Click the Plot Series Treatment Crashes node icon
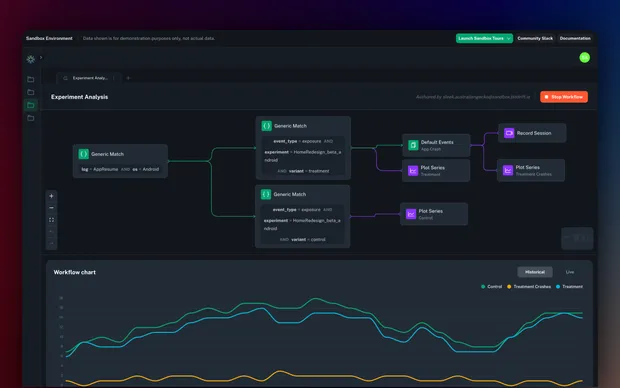The width and height of the screenshot is (620, 388). click(x=508, y=170)
